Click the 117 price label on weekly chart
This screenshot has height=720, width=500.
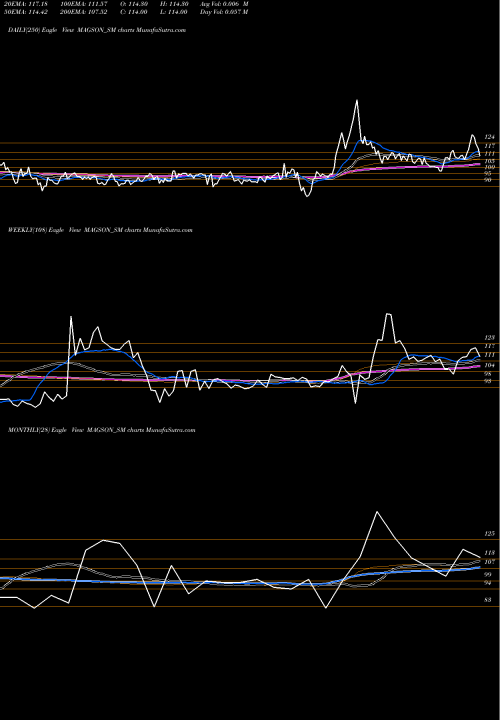coord(489,346)
